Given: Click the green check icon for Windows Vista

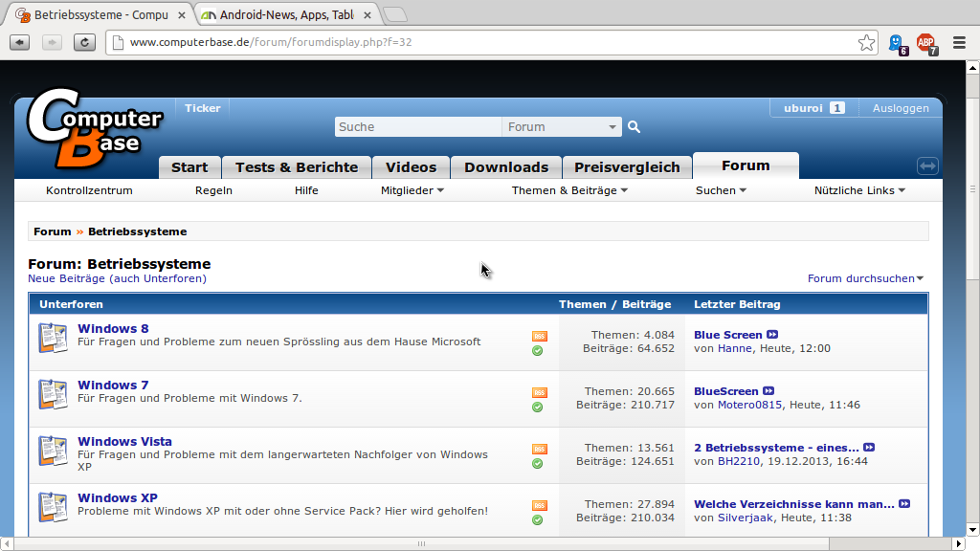Looking at the screenshot, I should [538, 464].
